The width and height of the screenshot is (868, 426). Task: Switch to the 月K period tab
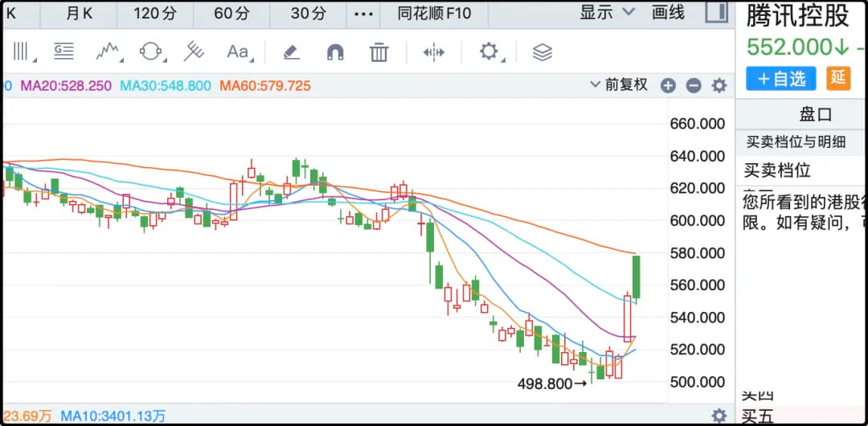tap(79, 14)
